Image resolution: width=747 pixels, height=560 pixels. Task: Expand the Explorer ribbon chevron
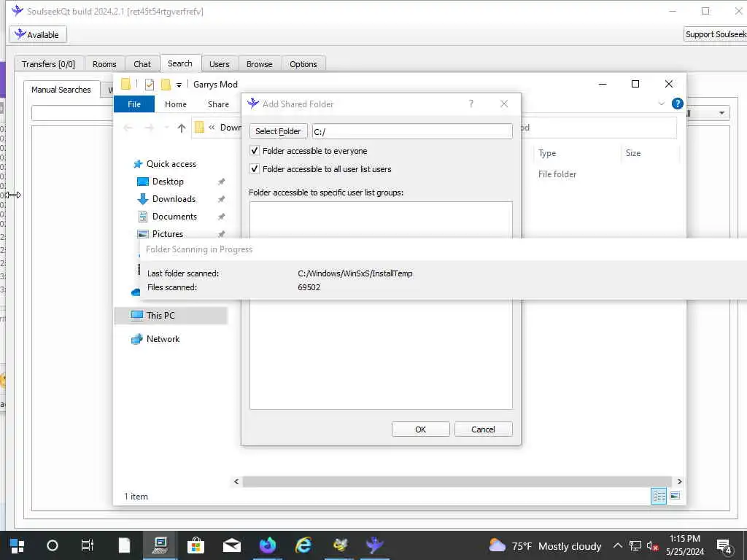click(661, 104)
